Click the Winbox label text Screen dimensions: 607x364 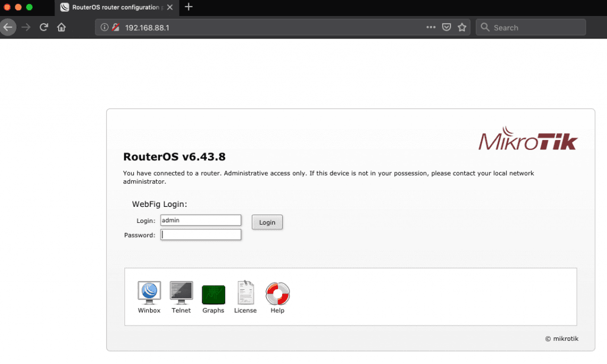[x=149, y=311]
